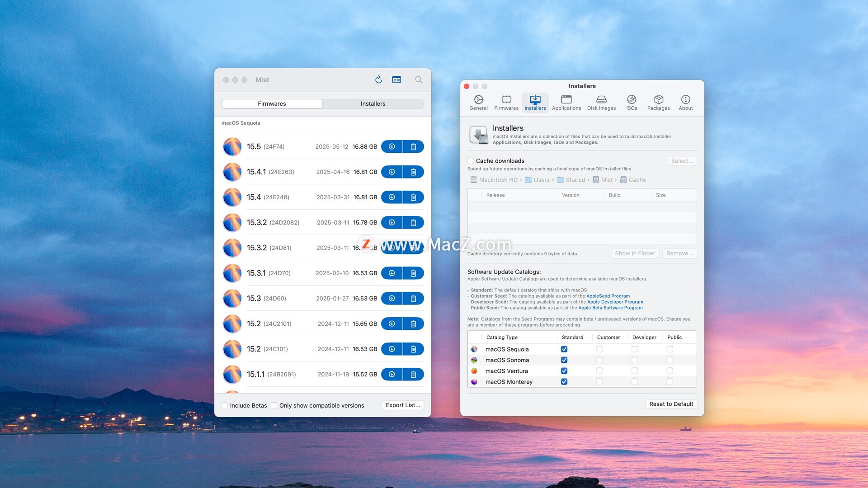
Task: Click clipboard button for 15.3.1 (24D70)
Action: pyautogui.click(x=413, y=273)
